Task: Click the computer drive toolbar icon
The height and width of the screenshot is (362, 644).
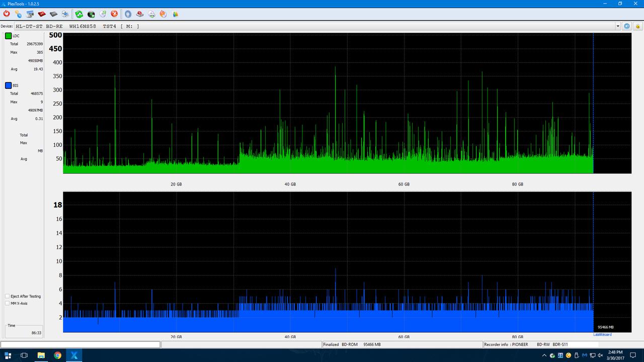Action: click(30, 14)
